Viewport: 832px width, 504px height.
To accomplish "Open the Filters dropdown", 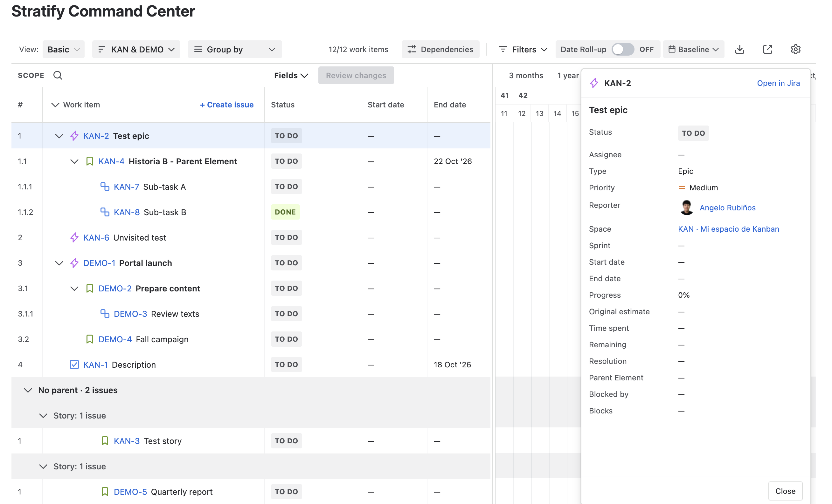I will [x=523, y=49].
